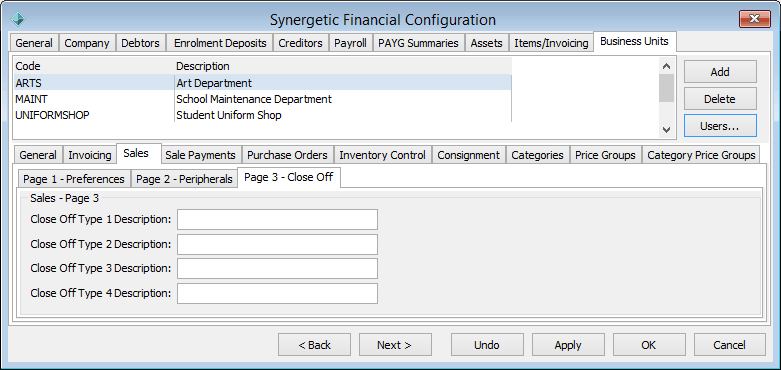Select the Items/Invoicing tab
781x370 pixels.
(551, 43)
